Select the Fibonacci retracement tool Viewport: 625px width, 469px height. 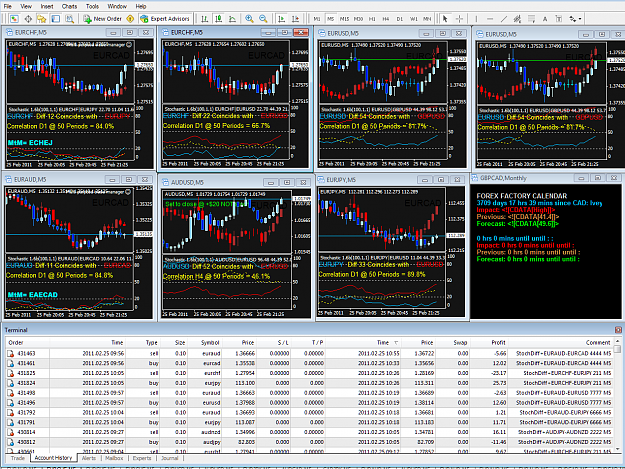click(531, 19)
